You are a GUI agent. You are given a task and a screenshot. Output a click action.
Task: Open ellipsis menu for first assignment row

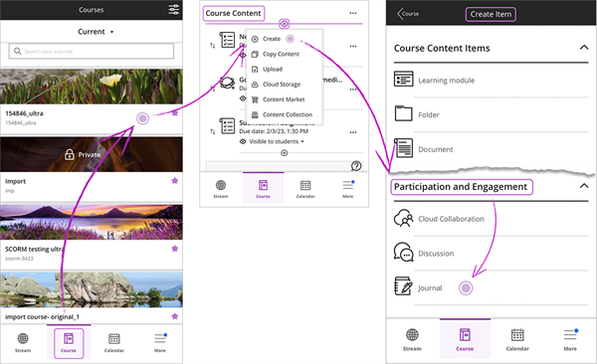[x=353, y=47]
